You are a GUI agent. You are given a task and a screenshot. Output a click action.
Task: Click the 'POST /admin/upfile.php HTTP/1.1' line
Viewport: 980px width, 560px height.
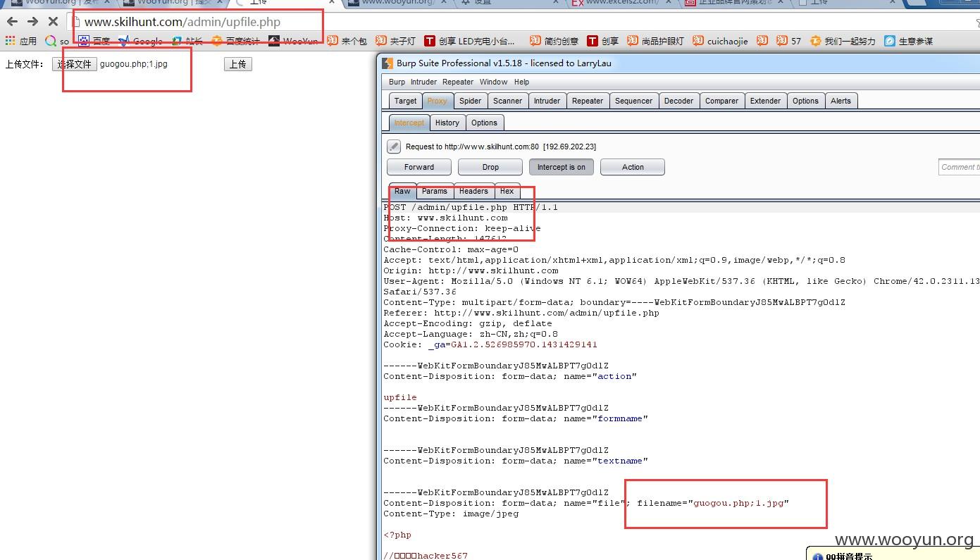click(471, 207)
